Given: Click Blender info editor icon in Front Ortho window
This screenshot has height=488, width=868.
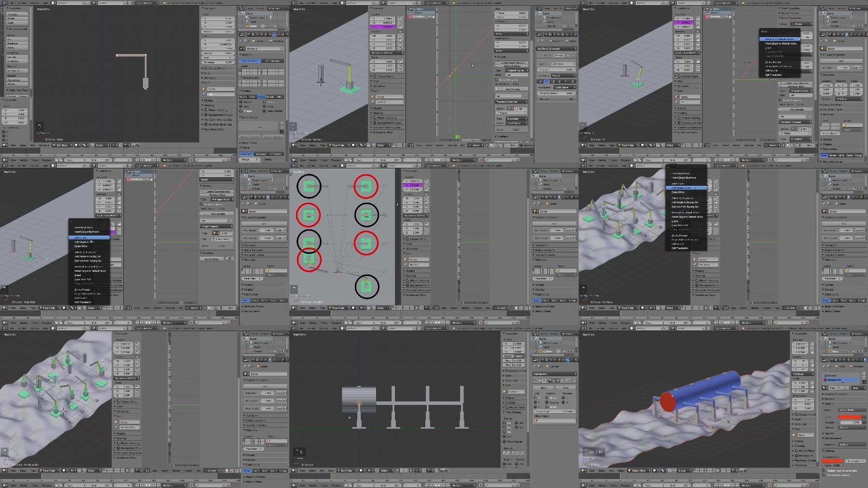Looking at the screenshot, I should (x=5, y=3).
